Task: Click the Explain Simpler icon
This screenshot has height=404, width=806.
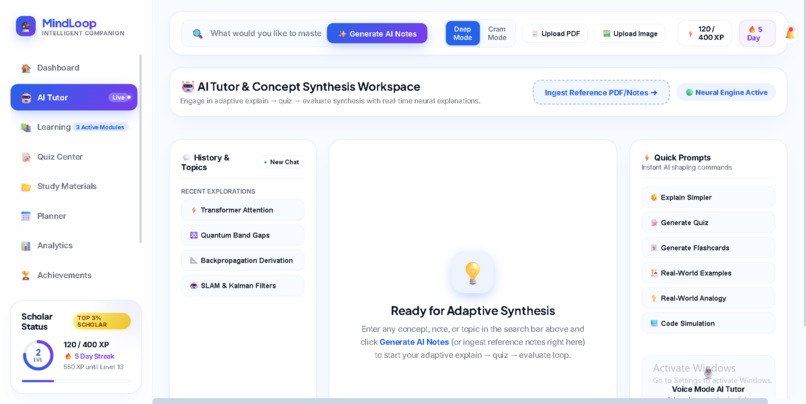Action: pos(654,197)
